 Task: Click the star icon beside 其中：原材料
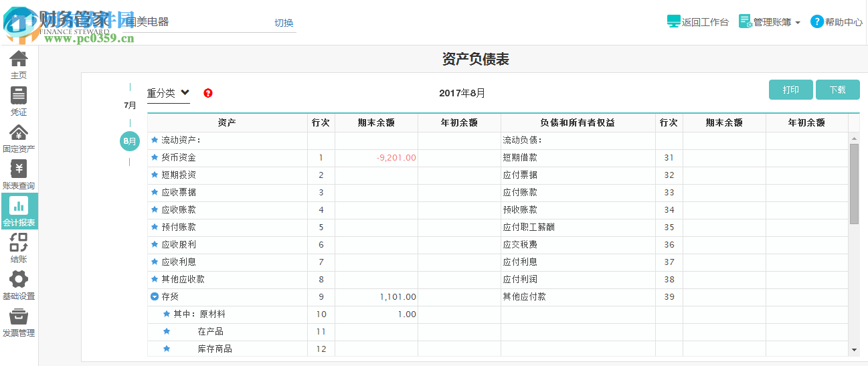[167, 314]
